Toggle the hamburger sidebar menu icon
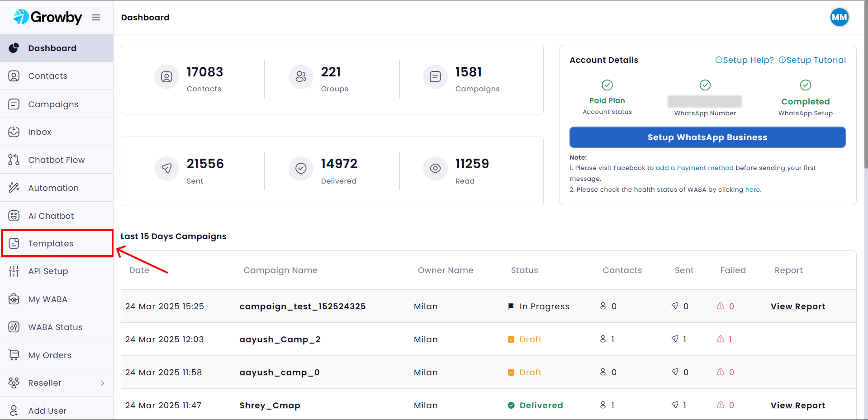Image resolution: width=868 pixels, height=420 pixels. 95,17
